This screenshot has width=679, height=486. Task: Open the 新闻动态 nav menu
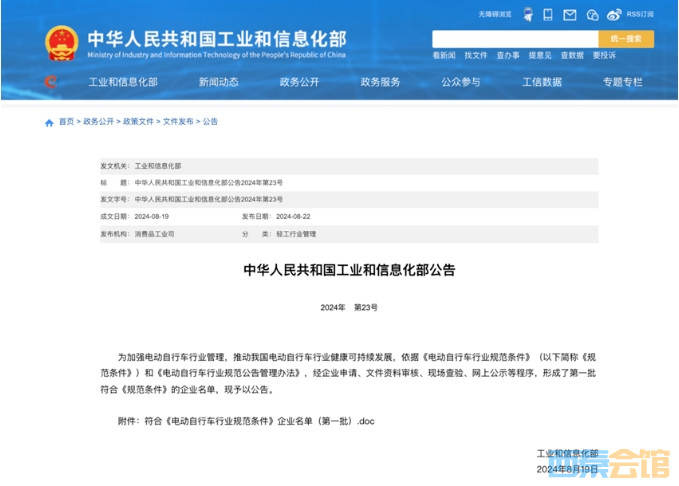pyautogui.click(x=219, y=82)
